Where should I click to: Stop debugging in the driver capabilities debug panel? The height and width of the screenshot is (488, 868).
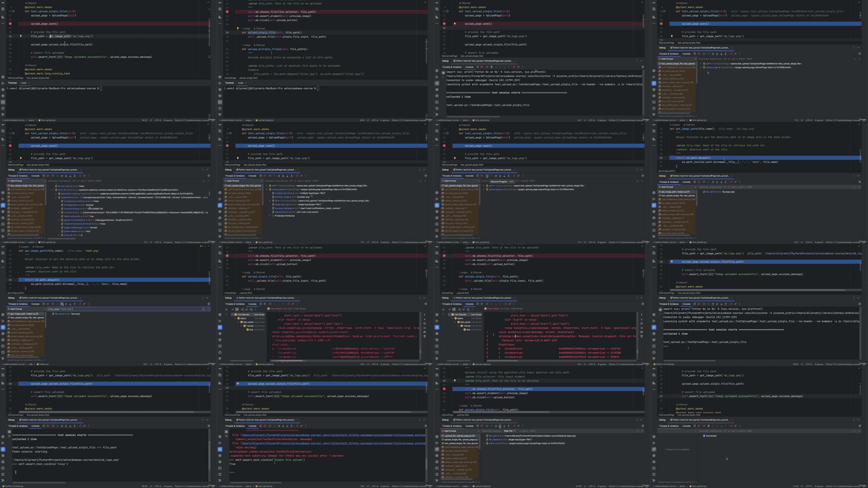(x=48, y=176)
